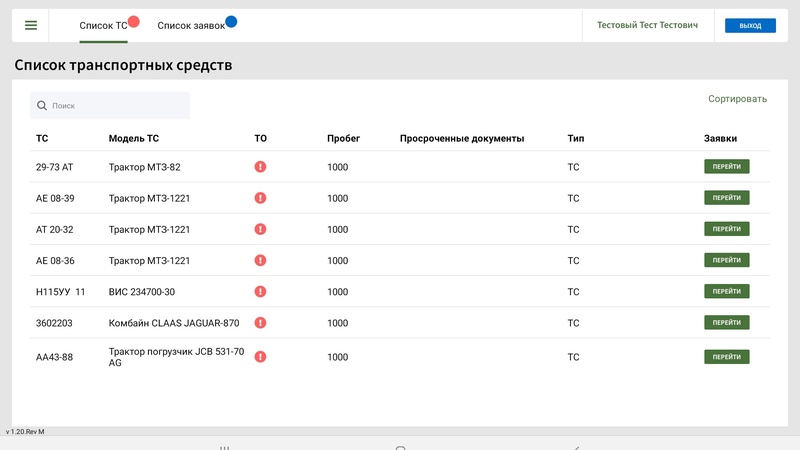Image resolution: width=800 pixels, height=450 pixels.
Task: Open the Список заявок tab
Action: click(191, 26)
